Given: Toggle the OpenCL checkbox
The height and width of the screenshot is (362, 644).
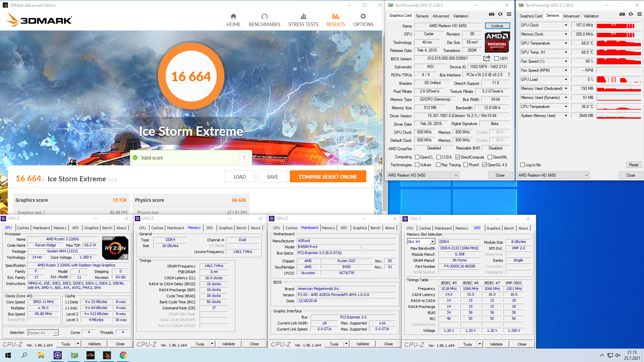Looking at the screenshot, I should click(417, 157).
